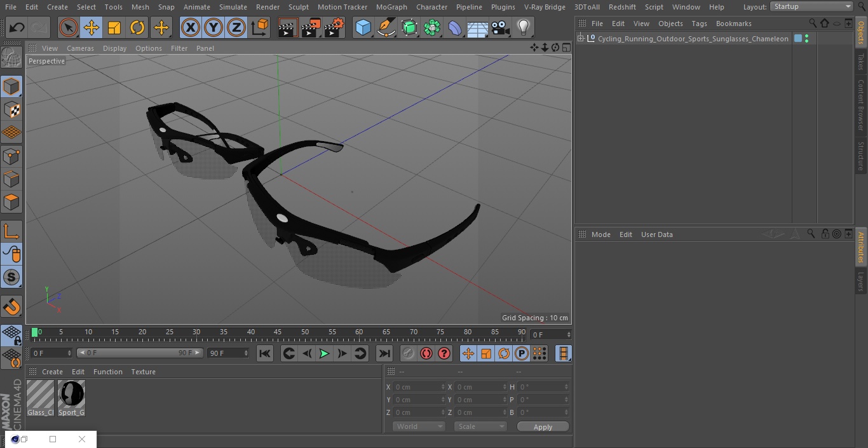Open the subdivision generator green cube icon
Viewport: 868px width, 448px height.
tap(409, 28)
